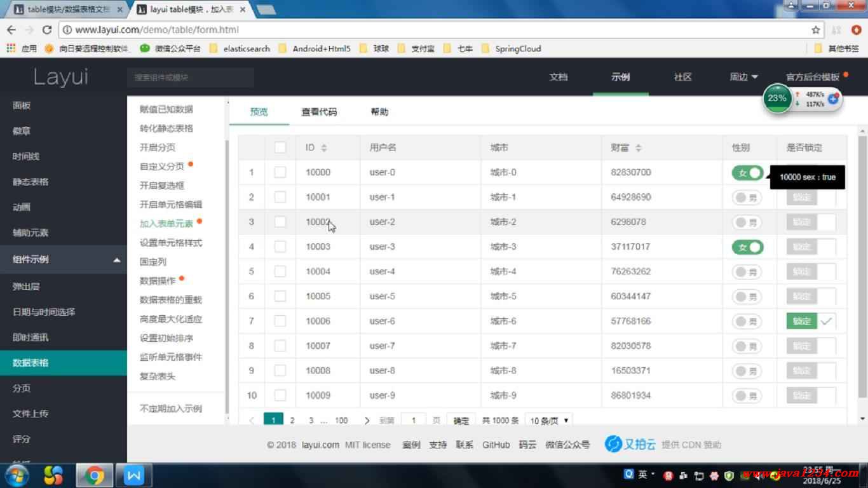Open the elasticsearch bookmark folder

(240, 48)
